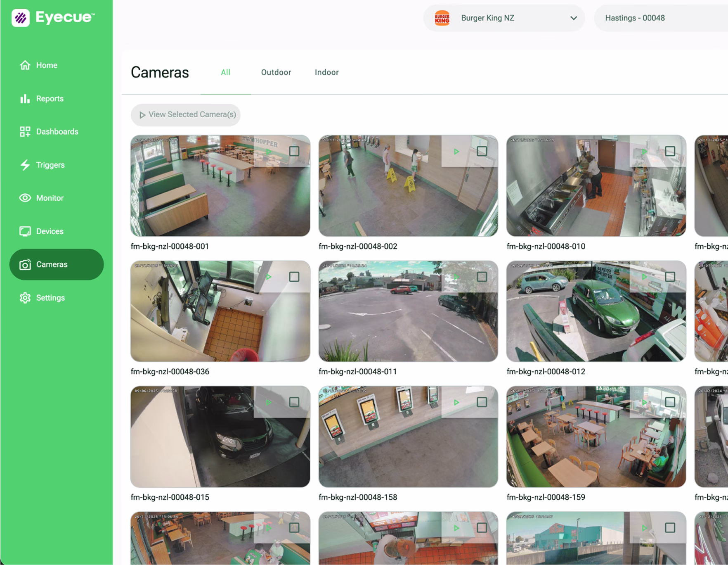Check the box on camera fm-bkg-nzl-00048-158

pyautogui.click(x=482, y=402)
